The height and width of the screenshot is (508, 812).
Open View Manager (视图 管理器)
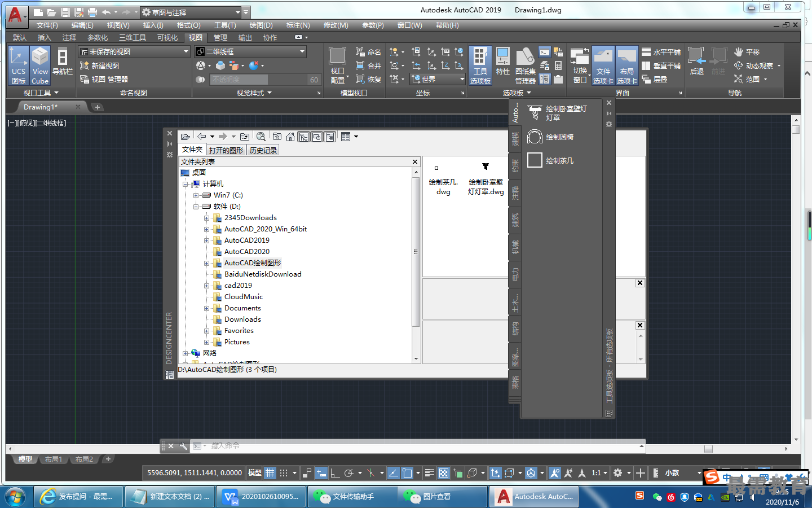click(104, 79)
